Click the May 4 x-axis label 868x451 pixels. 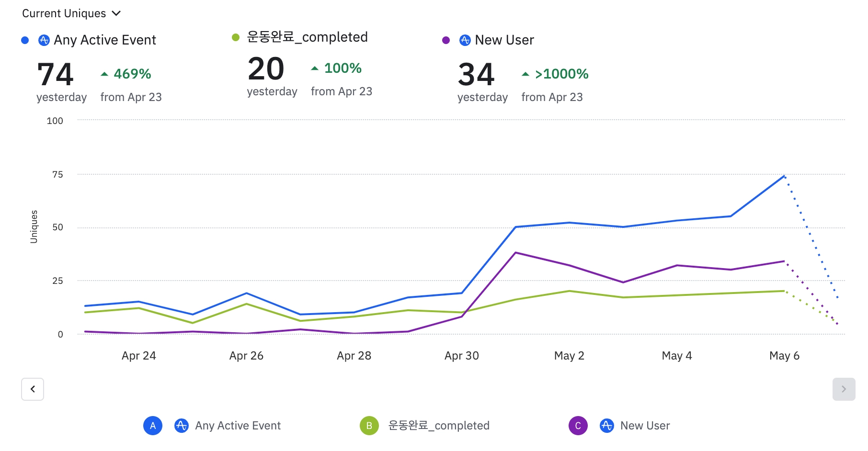click(677, 356)
